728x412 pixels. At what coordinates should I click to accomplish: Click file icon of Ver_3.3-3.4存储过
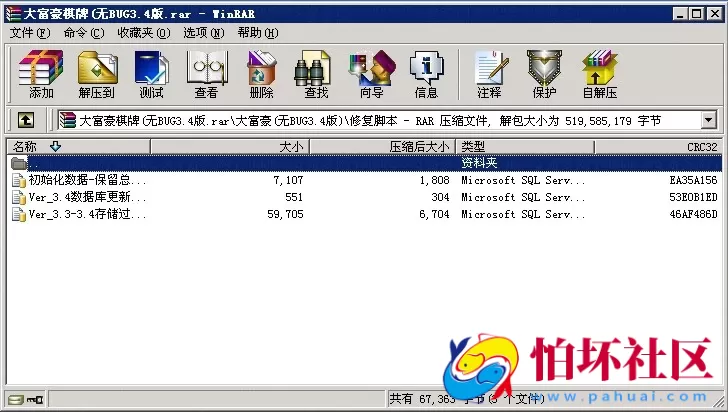pyautogui.click(x=19, y=215)
